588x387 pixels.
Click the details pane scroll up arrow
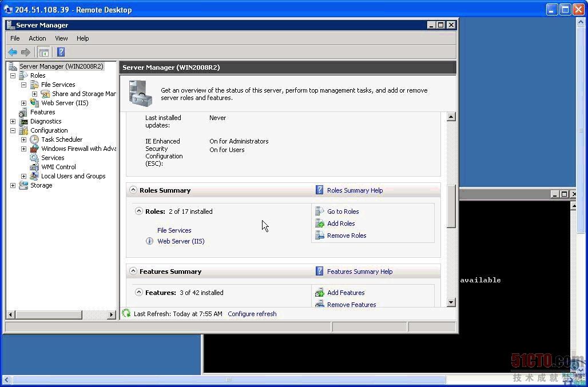pyautogui.click(x=451, y=117)
